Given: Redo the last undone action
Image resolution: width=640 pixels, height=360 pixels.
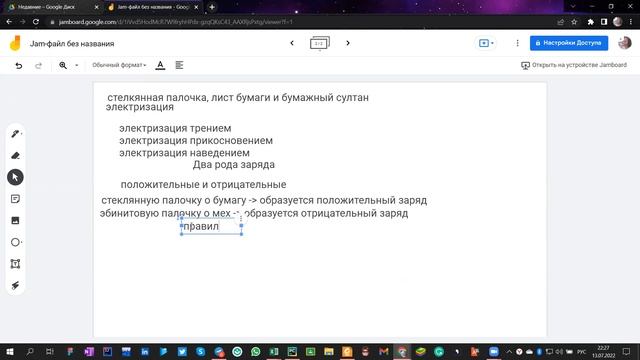Looking at the screenshot, I should pos(38,65).
